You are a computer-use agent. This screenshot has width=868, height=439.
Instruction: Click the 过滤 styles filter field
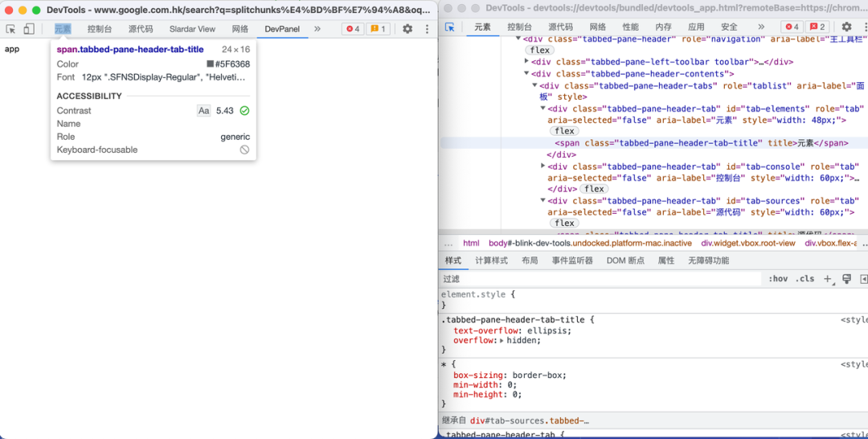(601, 279)
